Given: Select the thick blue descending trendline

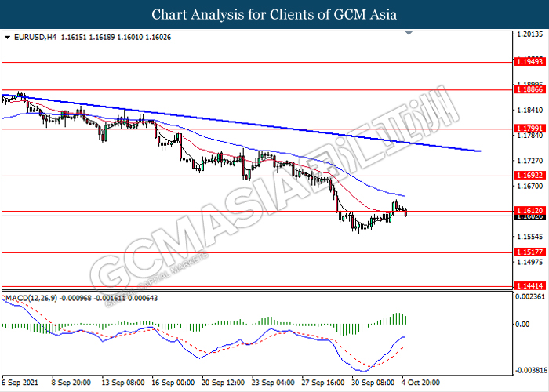Looking at the screenshot, I should 242,123.
